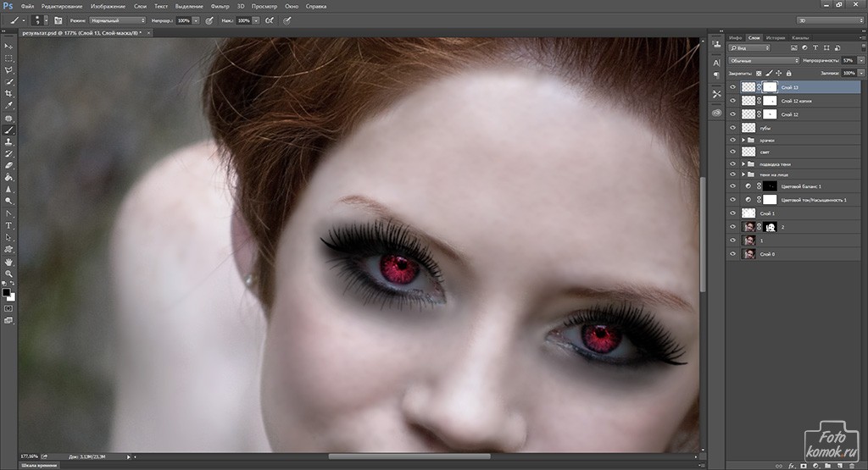The image size is (868, 470).
Task: Open the workspace 3D dropdown
Action: (x=830, y=20)
